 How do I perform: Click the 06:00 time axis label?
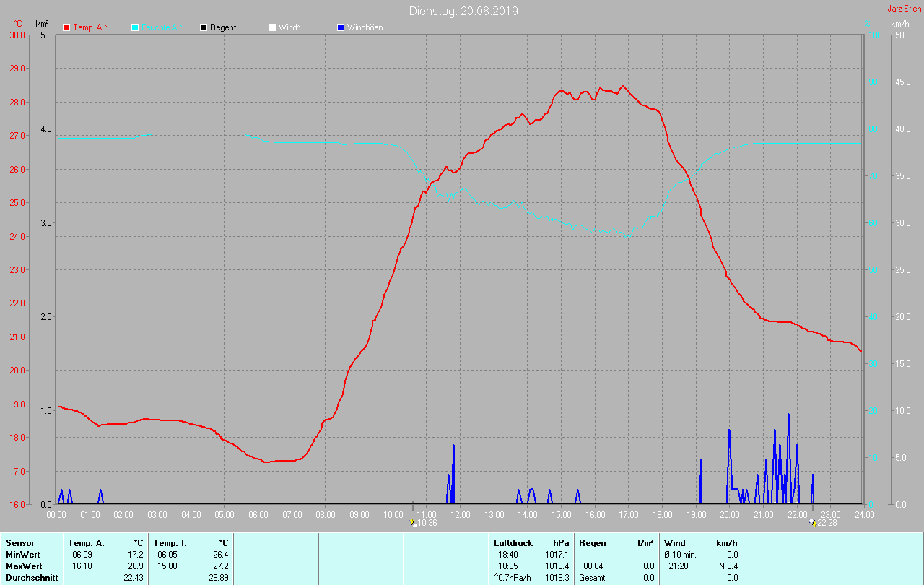click(258, 514)
